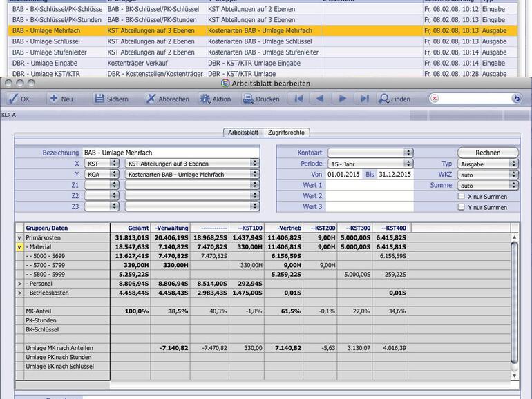
Task: Open the Periode dropdown
Action: 370,164
